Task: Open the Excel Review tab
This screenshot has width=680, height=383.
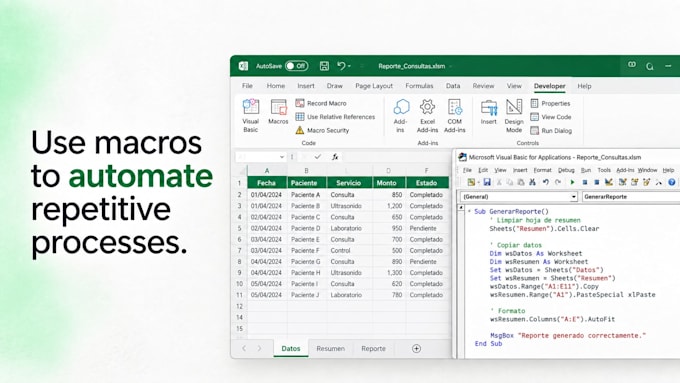Action: [x=483, y=86]
